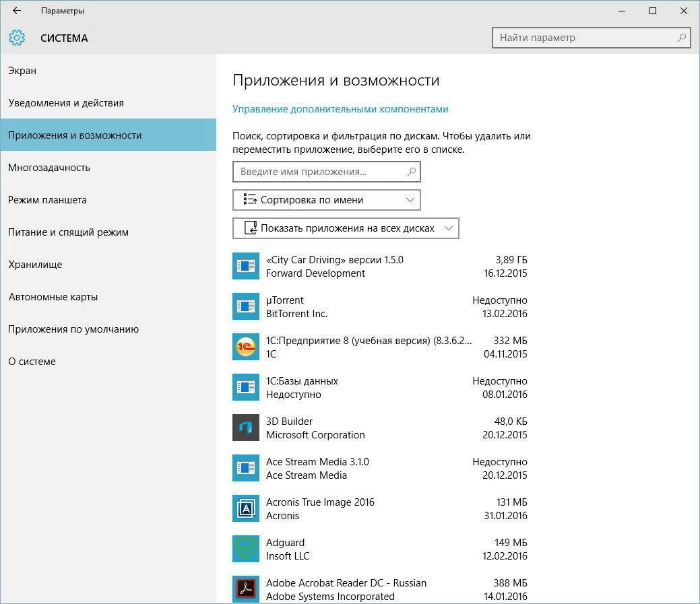Viewport: 700px width, 604px height.
Task: Click the date 08.01.2016
Action: coord(505,395)
